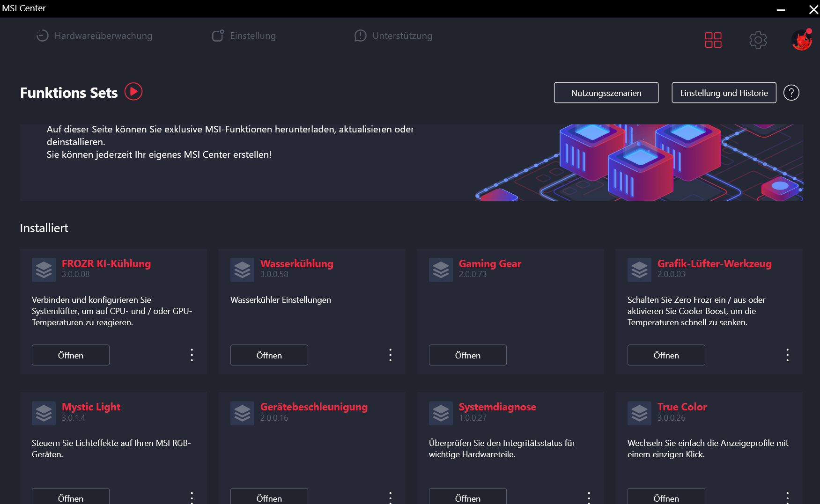Click the FROZR KI-Kühlung layers icon
The height and width of the screenshot is (504, 820).
tap(44, 270)
